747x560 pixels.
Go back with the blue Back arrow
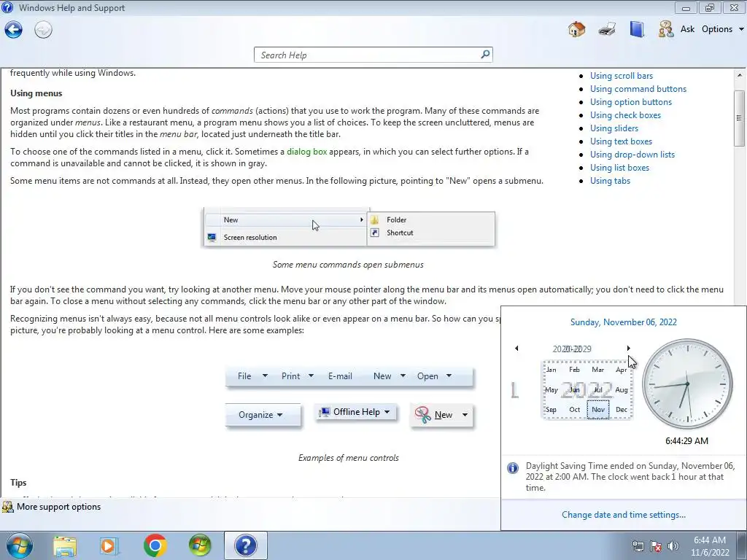pyautogui.click(x=13, y=30)
